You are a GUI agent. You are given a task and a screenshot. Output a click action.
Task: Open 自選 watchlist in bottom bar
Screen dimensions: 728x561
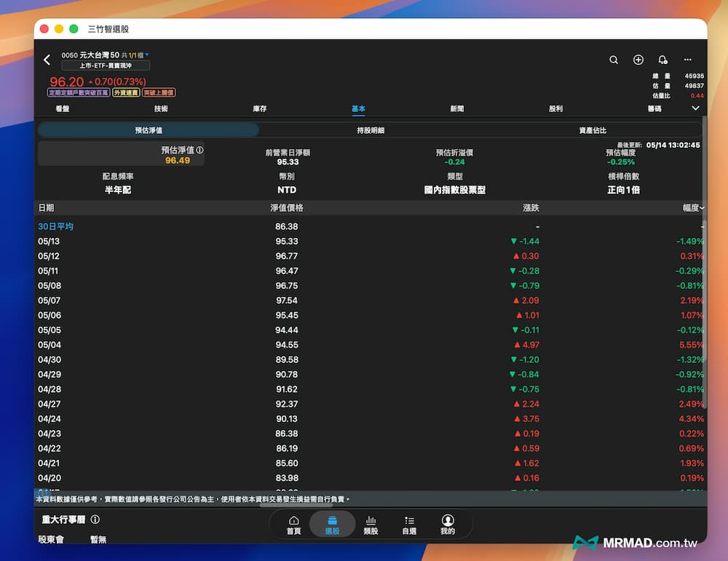coord(409,525)
